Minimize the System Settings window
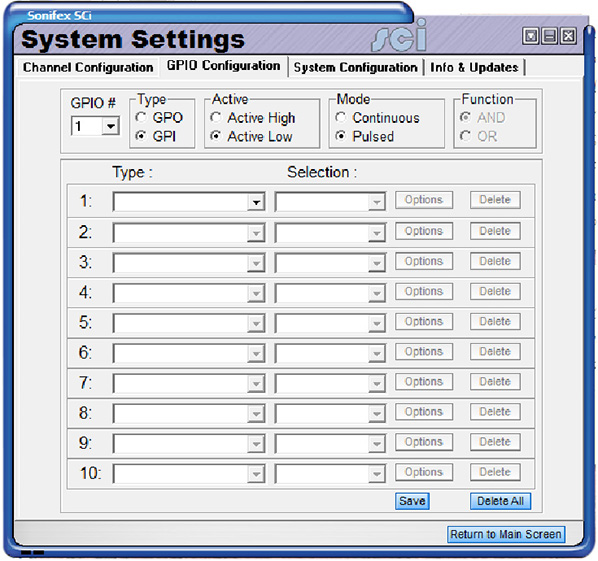Image resolution: width=598 pixels, height=561 pixels. 550,36
